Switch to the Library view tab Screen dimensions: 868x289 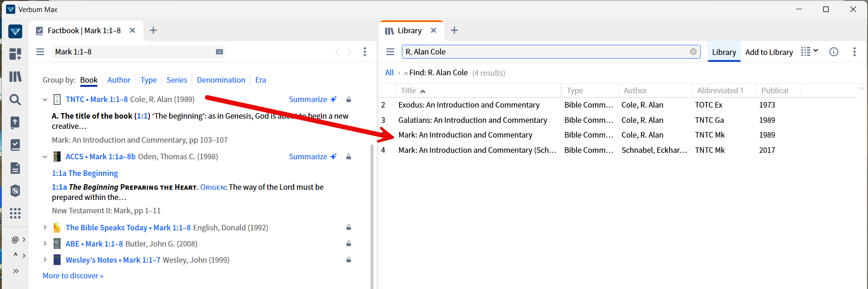(x=724, y=52)
